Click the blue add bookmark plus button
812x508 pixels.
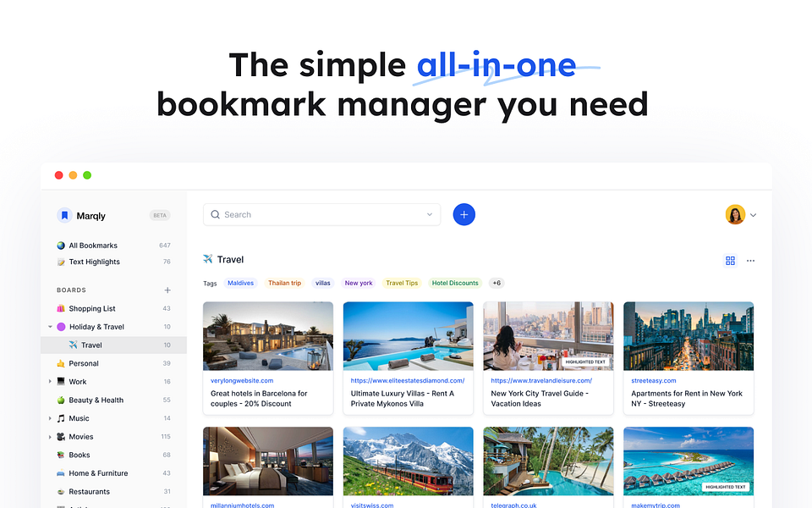(464, 214)
